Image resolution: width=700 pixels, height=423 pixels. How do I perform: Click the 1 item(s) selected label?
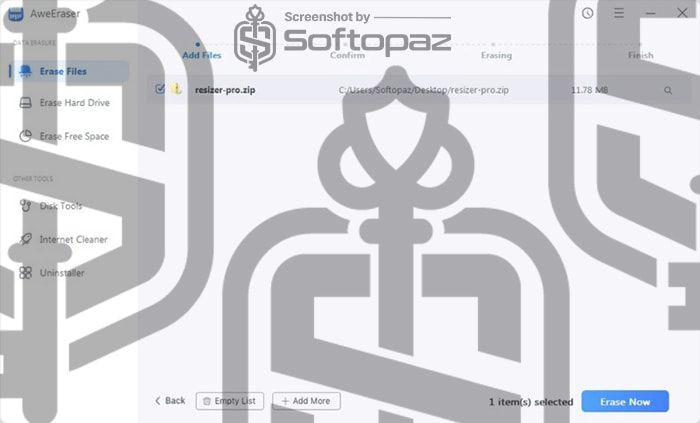531,402
